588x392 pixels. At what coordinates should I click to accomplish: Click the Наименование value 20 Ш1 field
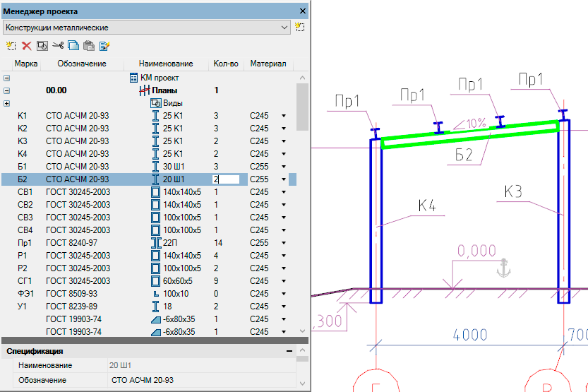click(201, 365)
